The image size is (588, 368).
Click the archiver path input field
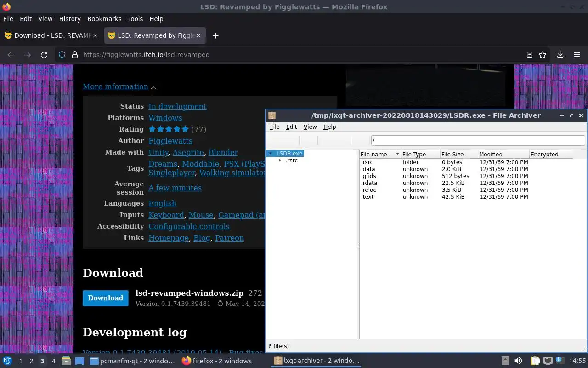tap(477, 141)
